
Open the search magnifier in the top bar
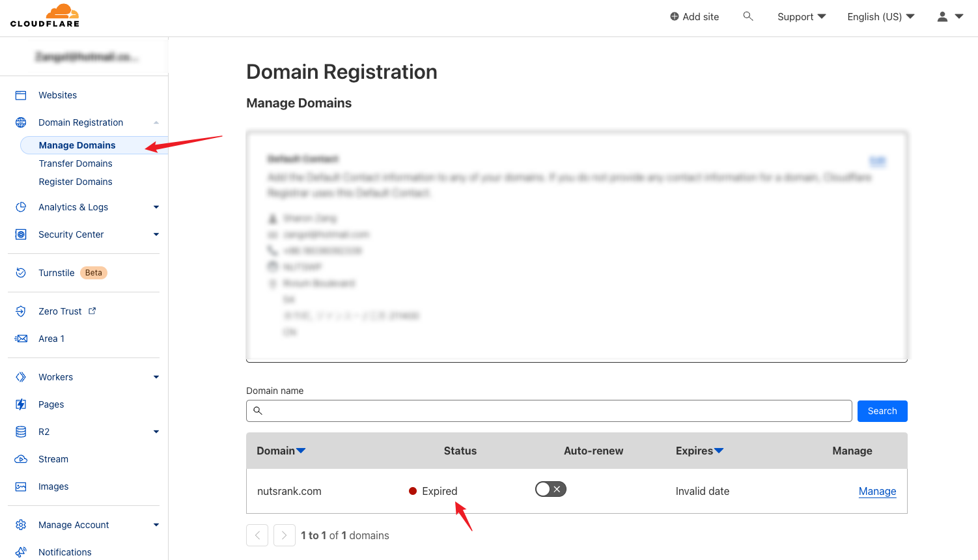click(747, 16)
